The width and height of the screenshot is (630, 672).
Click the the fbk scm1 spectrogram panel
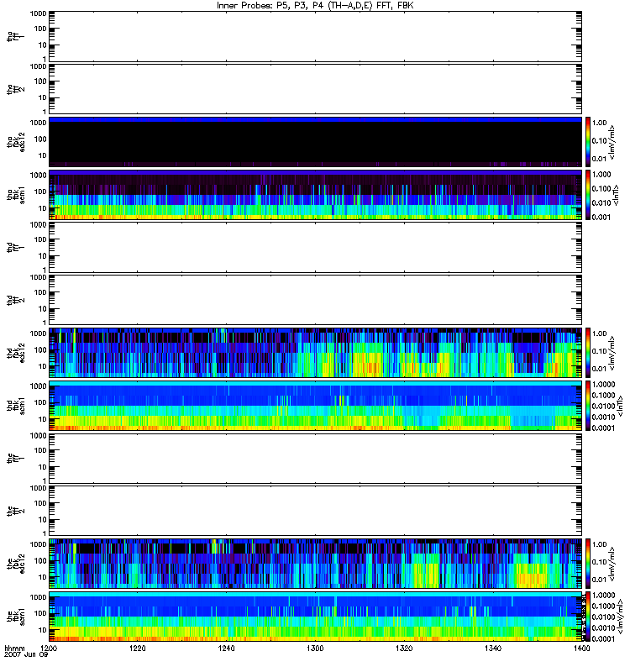click(x=316, y=617)
